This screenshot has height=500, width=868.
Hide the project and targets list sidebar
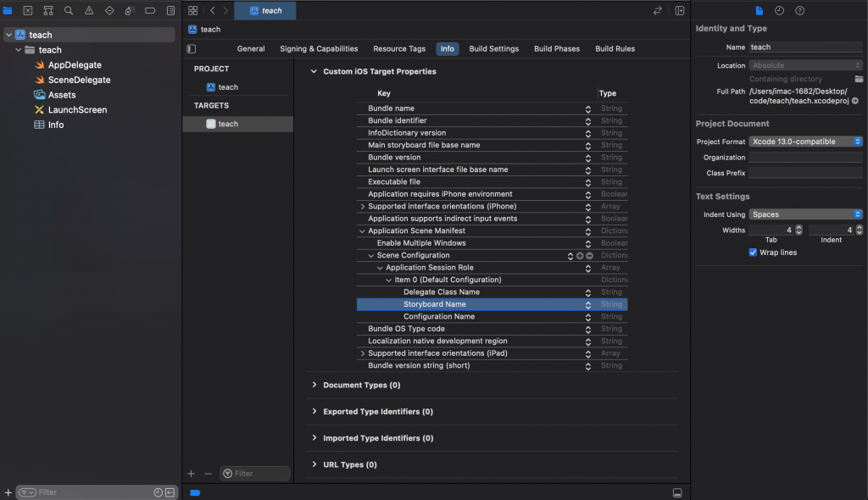point(192,48)
